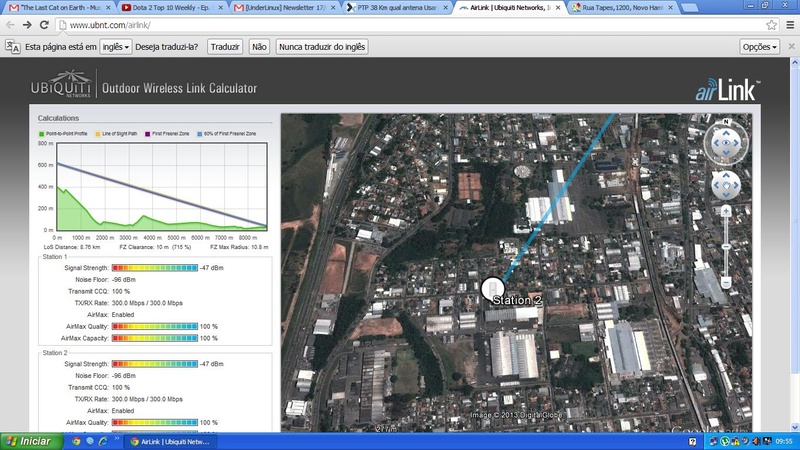Click the hand icon in move control

click(726, 185)
